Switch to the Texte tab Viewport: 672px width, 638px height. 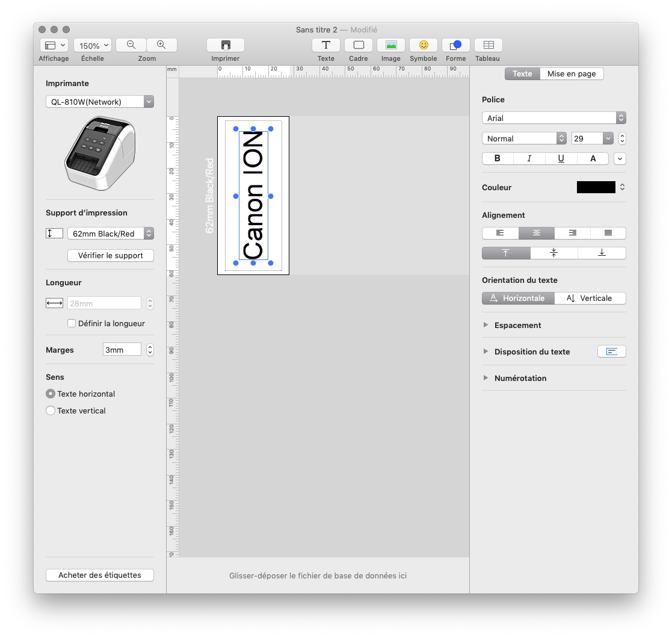522,74
